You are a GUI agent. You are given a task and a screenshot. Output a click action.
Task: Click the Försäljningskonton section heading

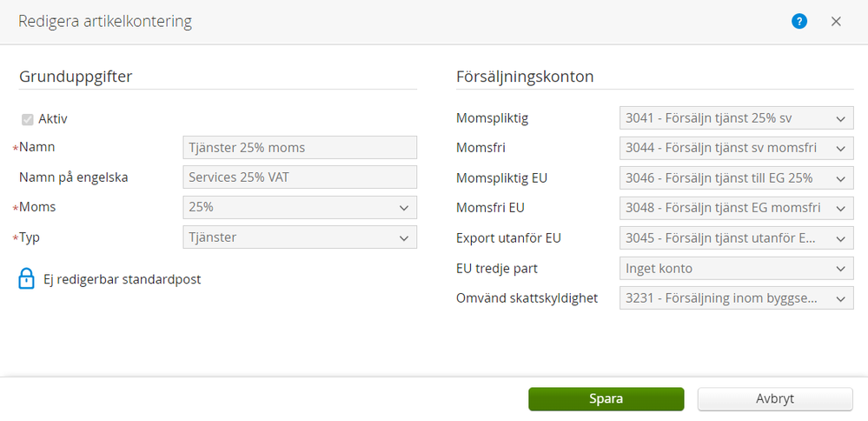(525, 77)
